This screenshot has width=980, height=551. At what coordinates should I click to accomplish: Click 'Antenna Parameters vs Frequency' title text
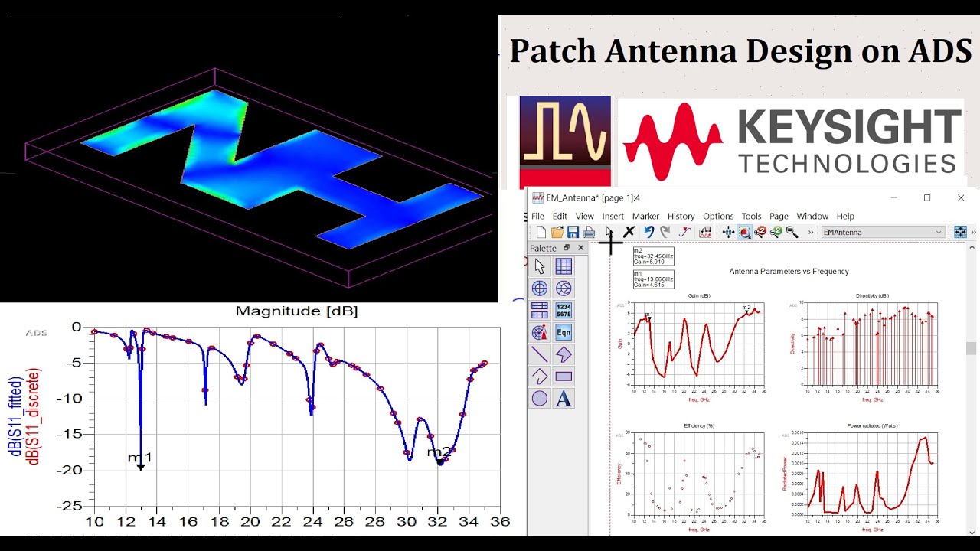click(789, 271)
